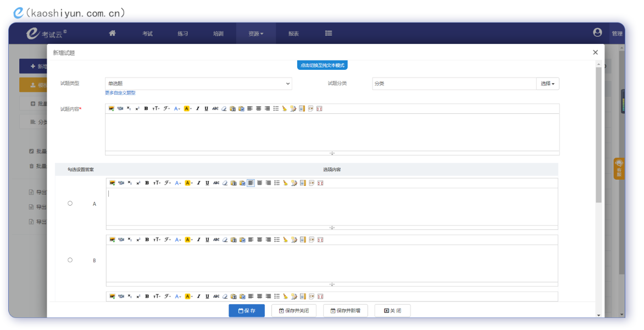This screenshot has height=330, width=644.
Task: Apply bullet list in option A's toolbar
Action: point(277,183)
